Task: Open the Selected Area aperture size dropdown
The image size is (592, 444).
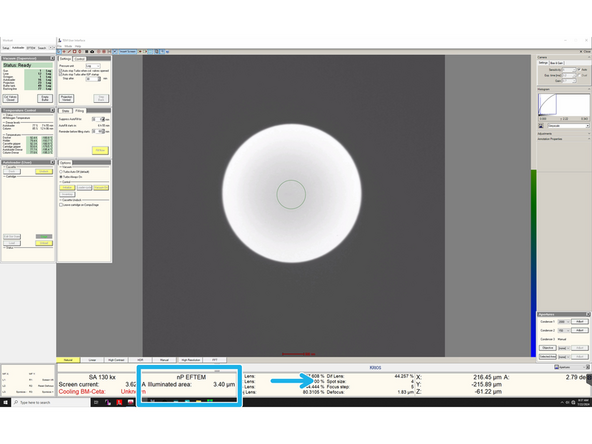Action: [564, 356]
